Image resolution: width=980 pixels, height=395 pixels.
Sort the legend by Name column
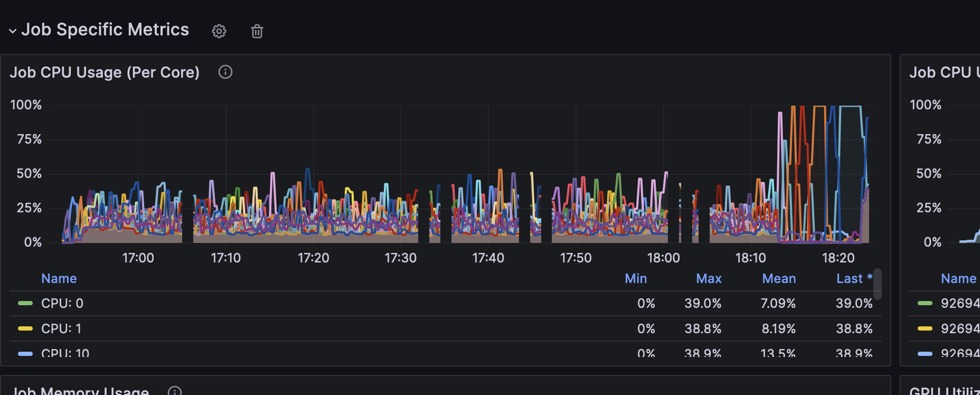(x=59, y=278)
